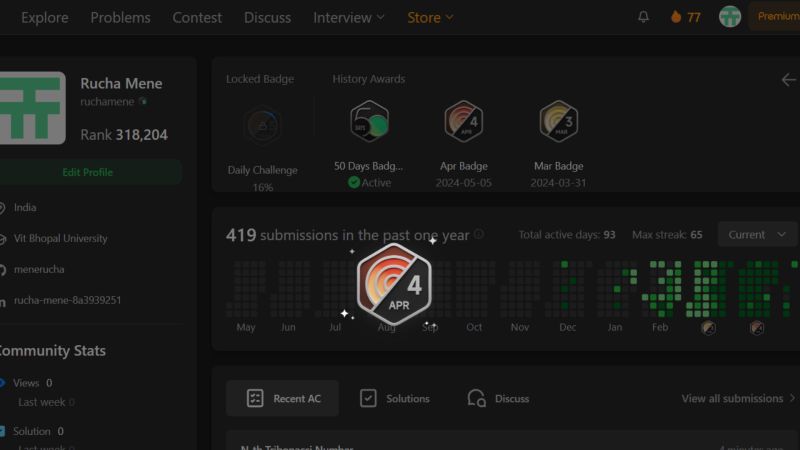This screenshot has width=800, height=450.
Task: Click the Premium button
Action: tap(774, 16)
